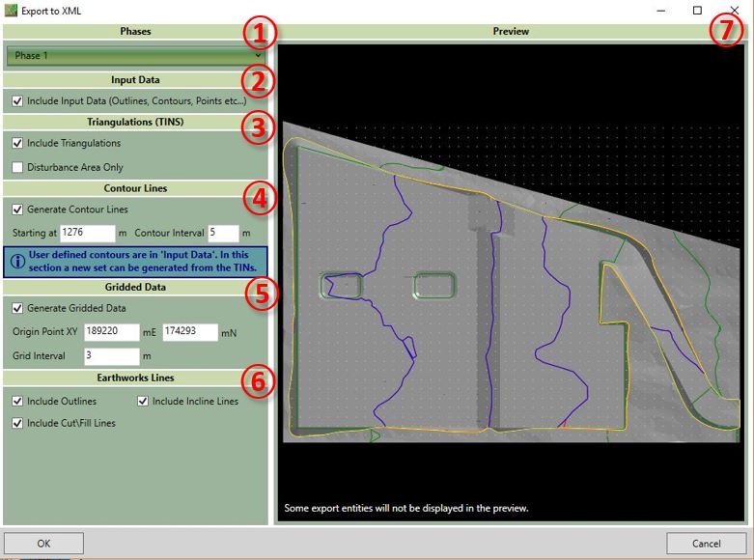
Task: Enable Disturbance Area Only
Action: click(x=18, y=167)
